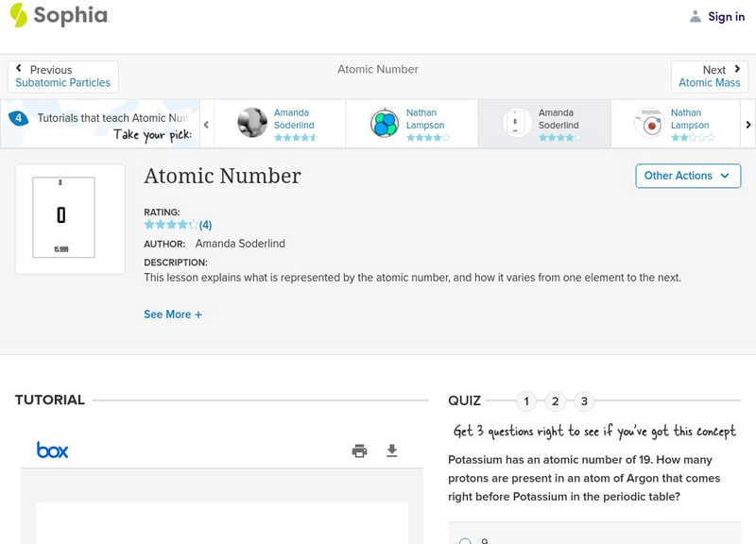
Task: Select first Amanda Soderlind tutorial thumbnail
Action: pos(252,123)
